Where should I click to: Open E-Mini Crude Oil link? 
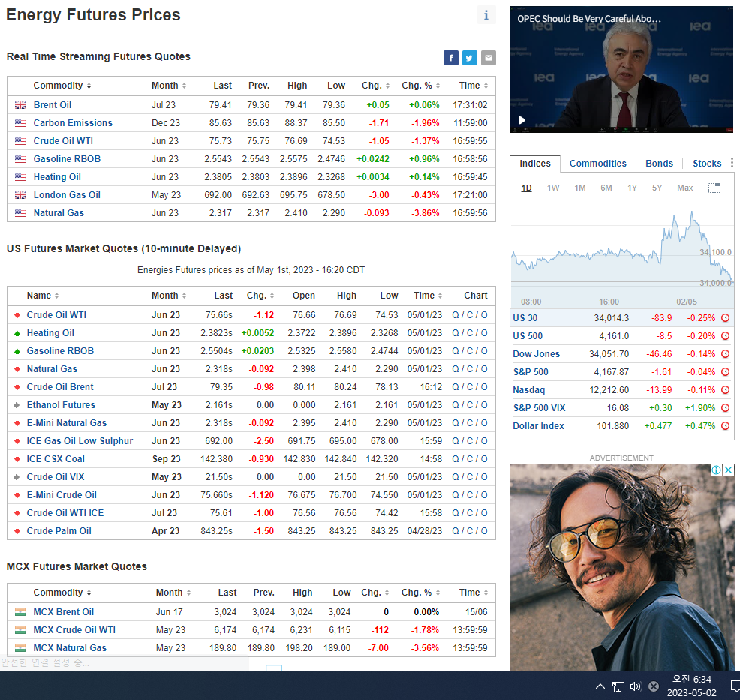[x=62, y=495]
